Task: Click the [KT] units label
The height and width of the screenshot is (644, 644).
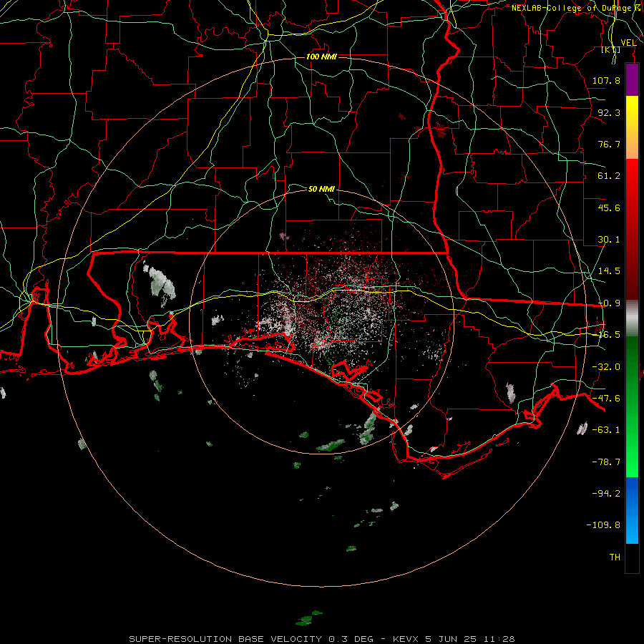Action: [611, 49]
